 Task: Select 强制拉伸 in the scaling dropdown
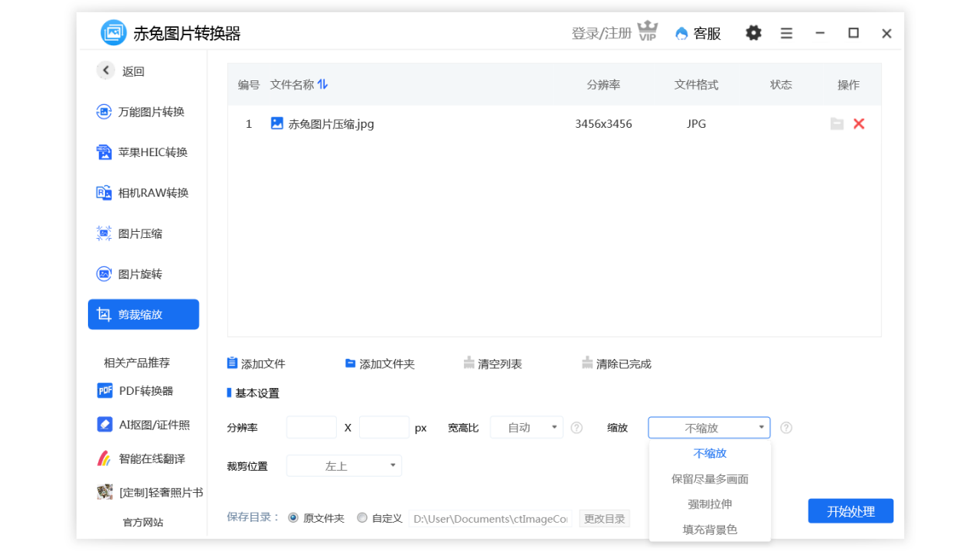709,503
